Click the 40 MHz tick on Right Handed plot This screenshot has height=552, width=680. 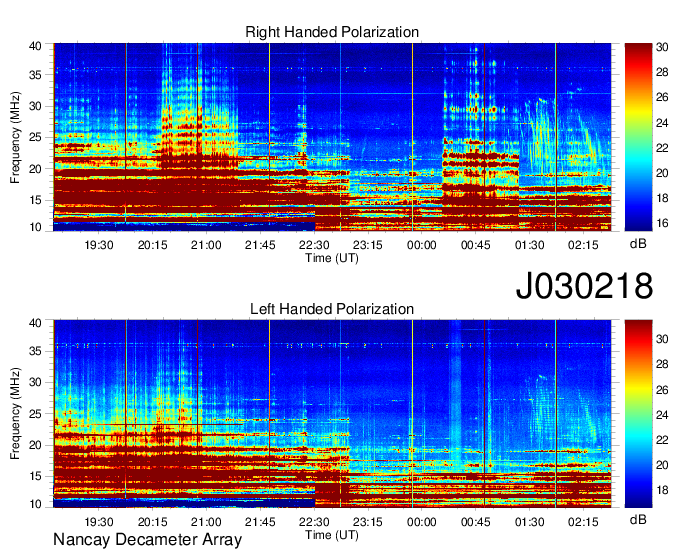click(35, 46)
